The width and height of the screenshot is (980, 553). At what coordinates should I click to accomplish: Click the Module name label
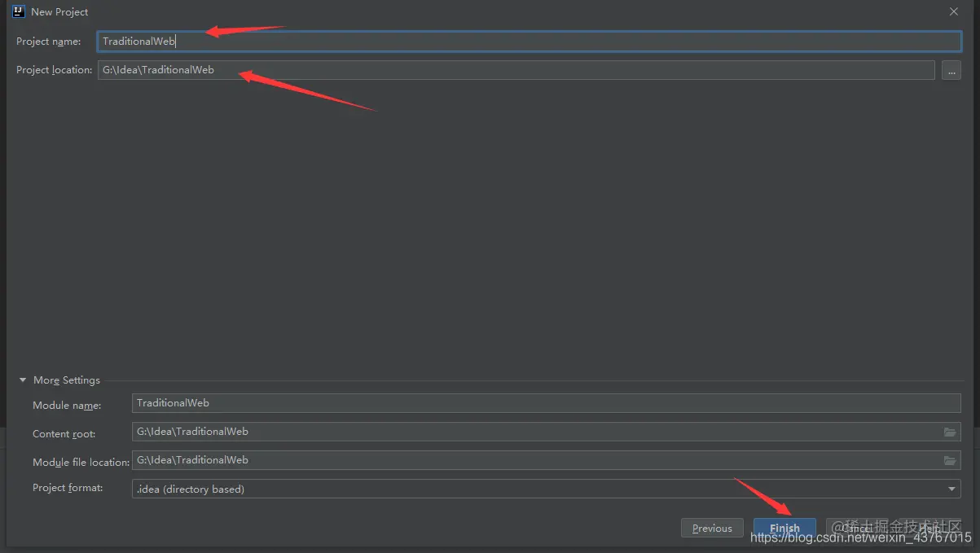click(x=67, y=406)
